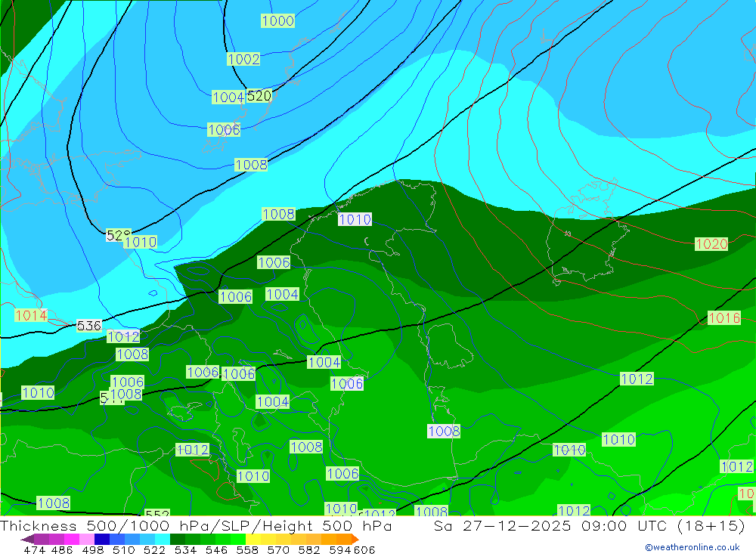
Task: Select the 558 legend scale value
Action: (247, 549)
